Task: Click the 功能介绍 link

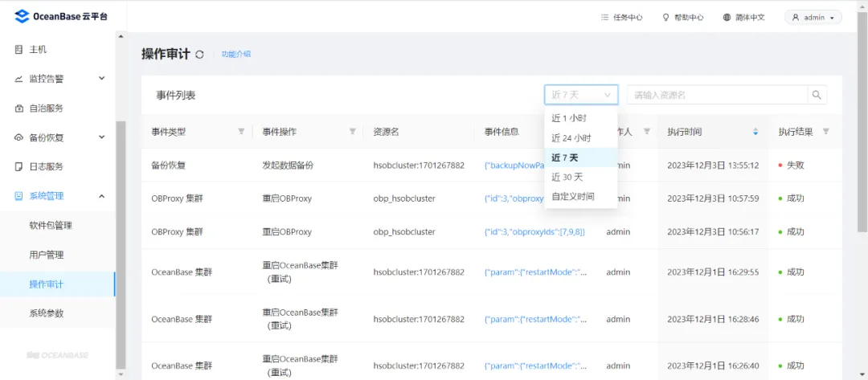Action: 235,55
